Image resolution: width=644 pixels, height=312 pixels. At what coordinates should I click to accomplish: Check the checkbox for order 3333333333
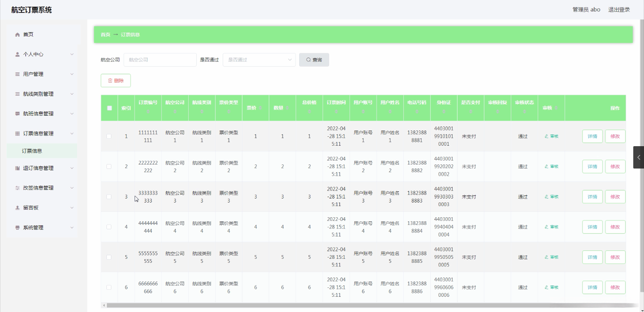coord(109,197)
